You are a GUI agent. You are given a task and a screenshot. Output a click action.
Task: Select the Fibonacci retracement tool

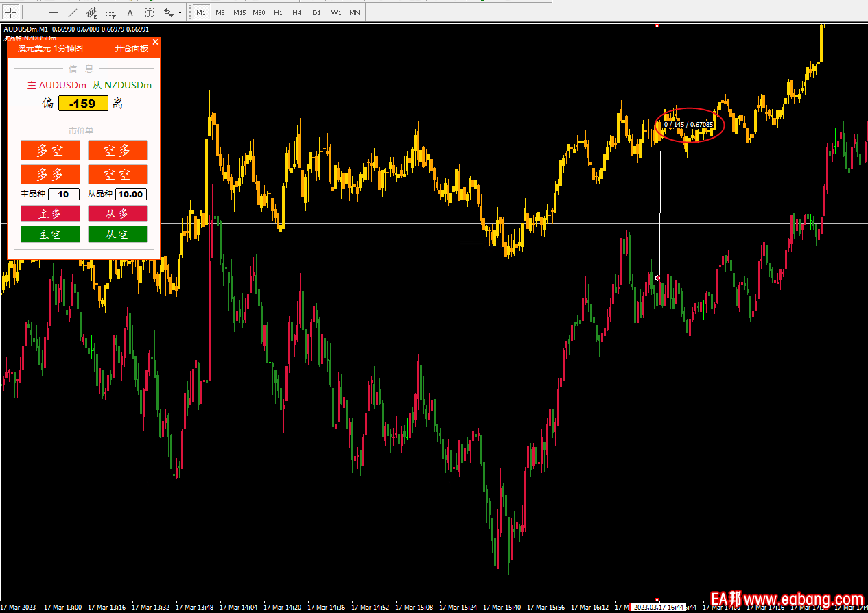point(111,12)
